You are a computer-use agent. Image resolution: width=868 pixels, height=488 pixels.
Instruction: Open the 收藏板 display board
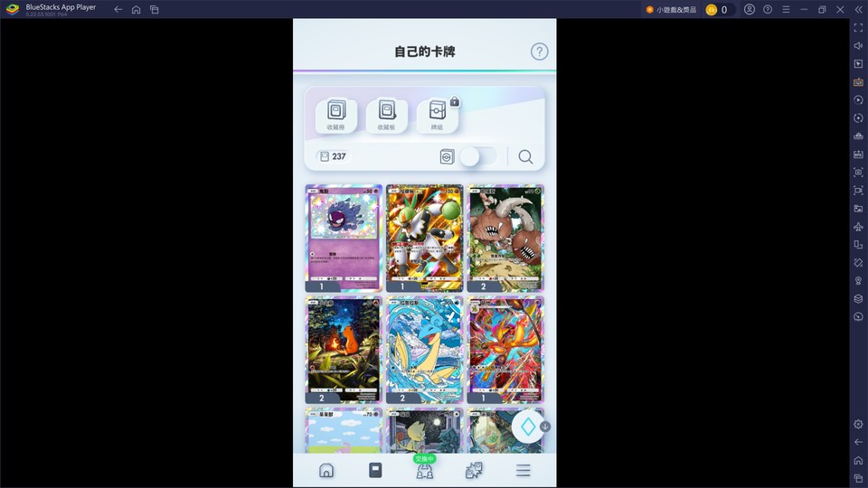coord(386,115)
